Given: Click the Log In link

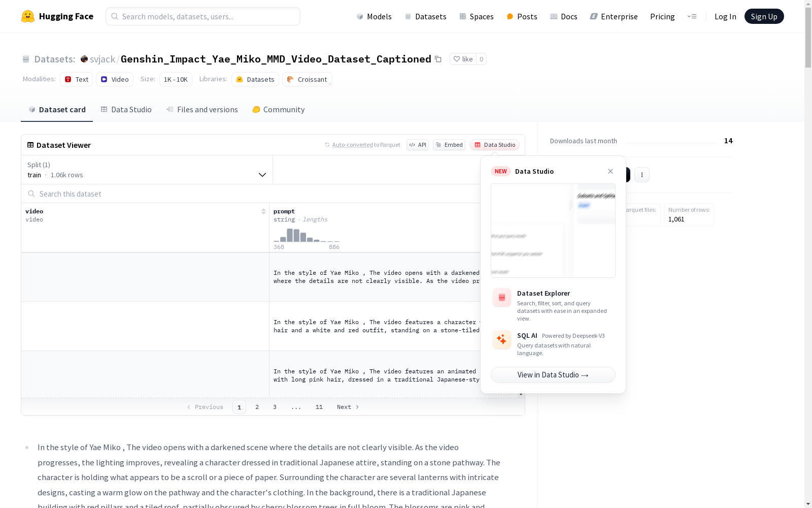Looking at the screenshot, I should point(725,16).
